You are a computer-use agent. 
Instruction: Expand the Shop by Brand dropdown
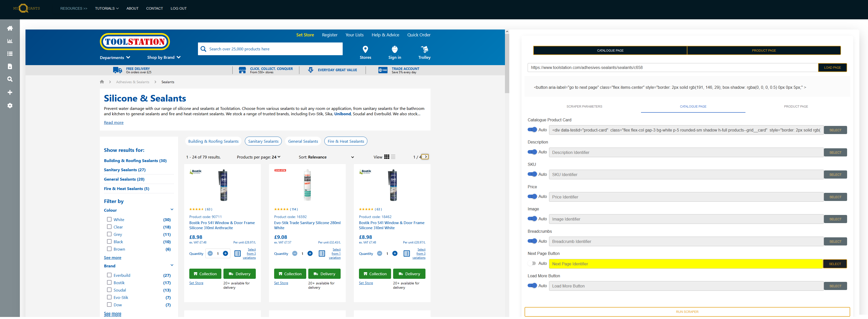tap(164, 57)
